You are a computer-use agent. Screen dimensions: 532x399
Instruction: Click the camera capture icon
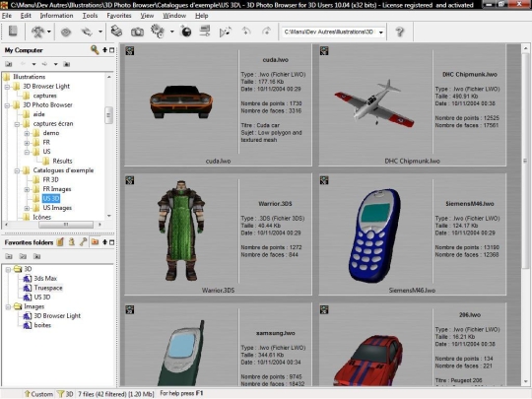tap(137, 33)
